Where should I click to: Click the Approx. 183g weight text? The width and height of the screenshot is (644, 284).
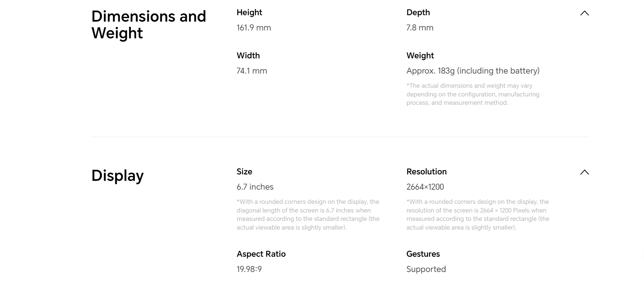click(x=473, y=71)
